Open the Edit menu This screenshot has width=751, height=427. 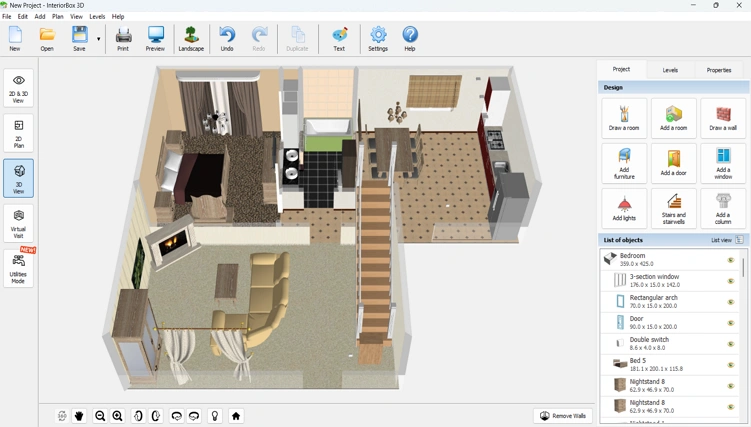pyautogui.click(x=23, y=16)
